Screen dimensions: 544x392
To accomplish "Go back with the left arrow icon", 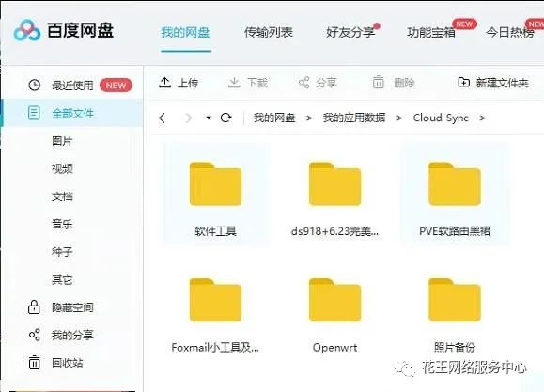I will [x=162, y=118].
